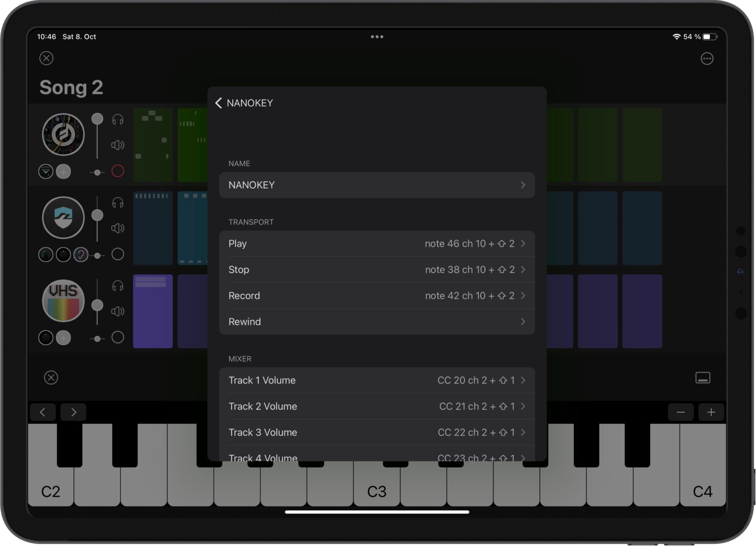Click VHS track's volume fader knob
The width and height of the screenshot is (756, 546).
pos(97,305)
